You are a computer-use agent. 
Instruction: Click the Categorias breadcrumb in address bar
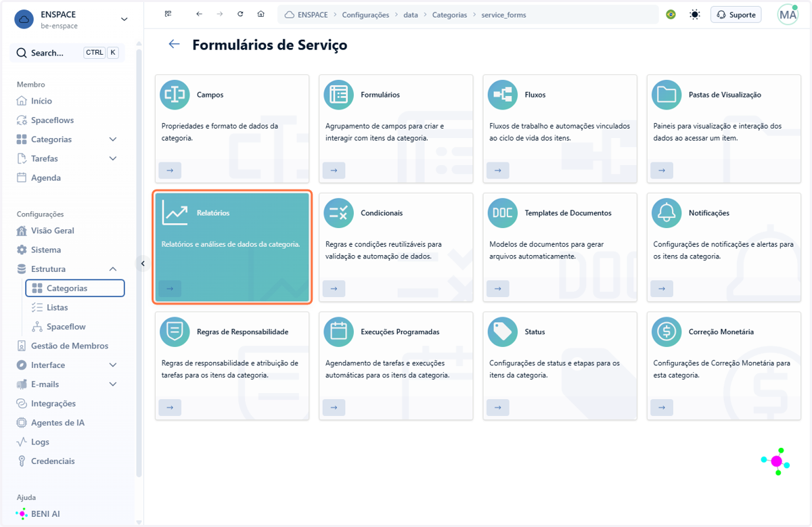click(x=449, y=15)
